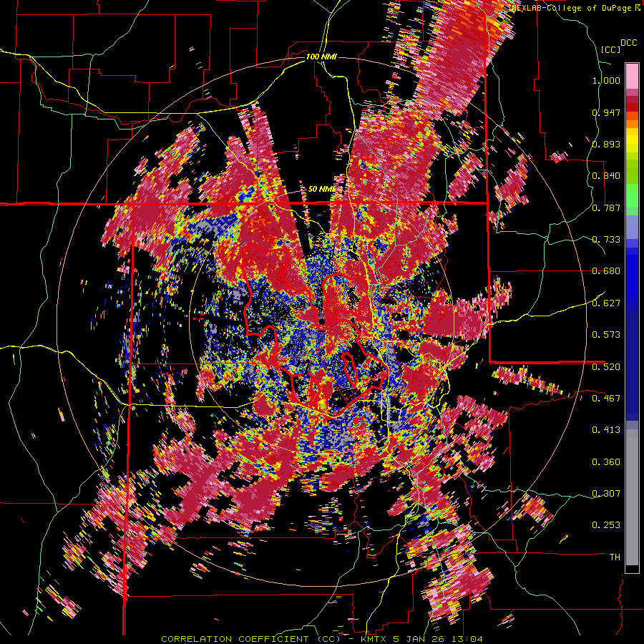The height and width of the screenshot is (644, 644).
Task: Click the [CC] units label
Action: click(x=610, y=49)
